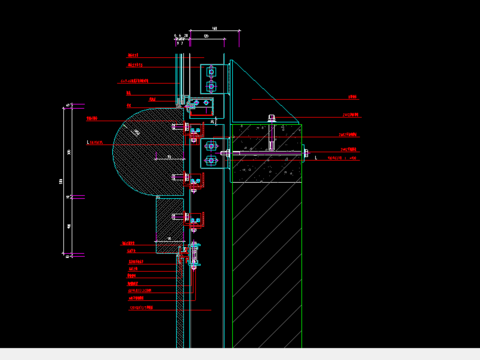
Task: Select the speckled concrete beam block
Action: click(266, 153)
